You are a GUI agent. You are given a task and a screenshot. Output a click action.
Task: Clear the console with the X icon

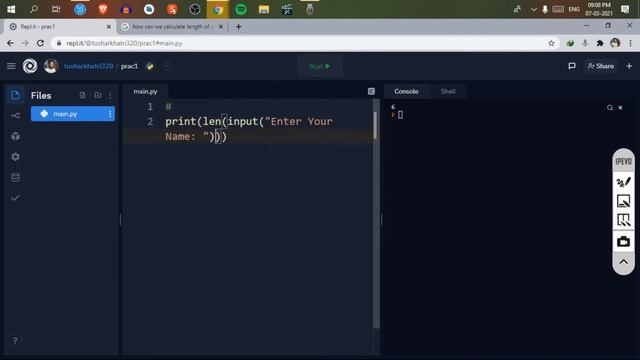[620, 108]
